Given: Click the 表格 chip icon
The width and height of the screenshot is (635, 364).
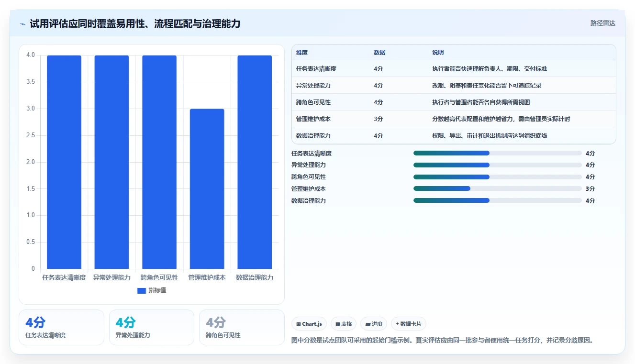Looking at the screenshot, I should [337, 324].
